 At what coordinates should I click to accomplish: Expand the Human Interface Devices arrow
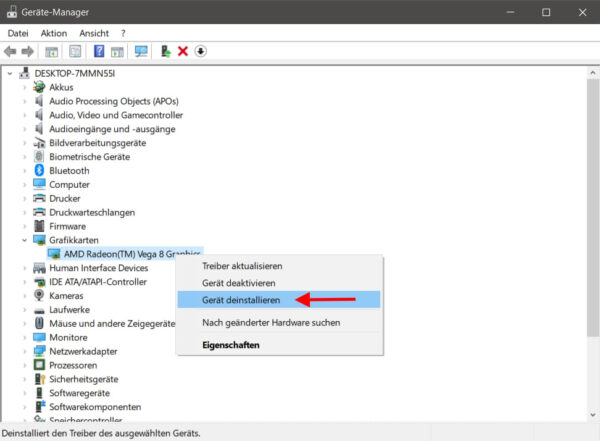24,268
